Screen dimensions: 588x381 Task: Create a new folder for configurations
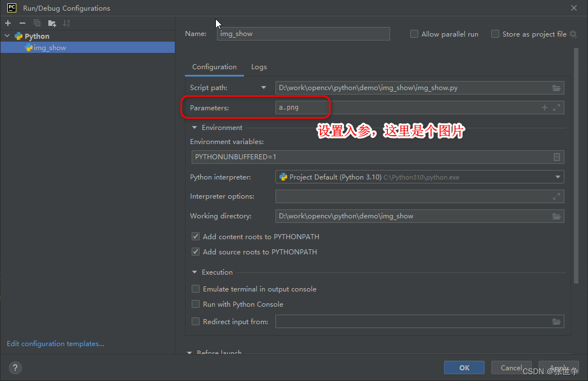pyautogui.click(x=51, y=23)
